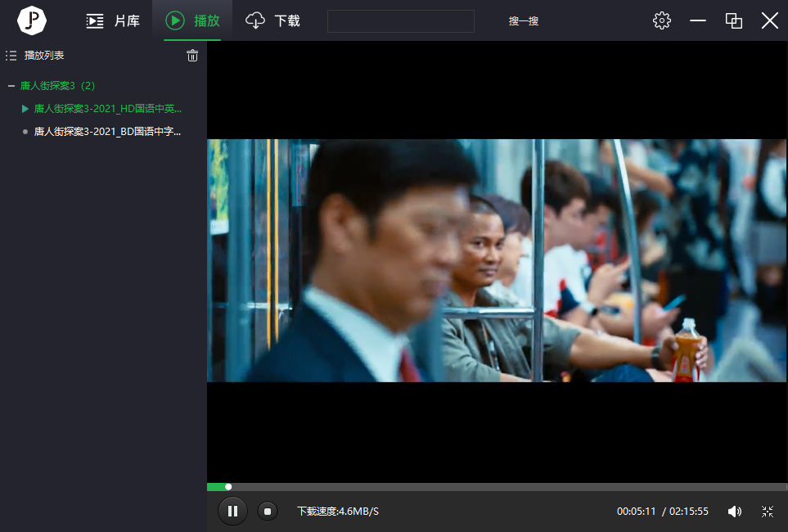
Task: Select 唐人街探案3 (2) group title
Action: 57,86
